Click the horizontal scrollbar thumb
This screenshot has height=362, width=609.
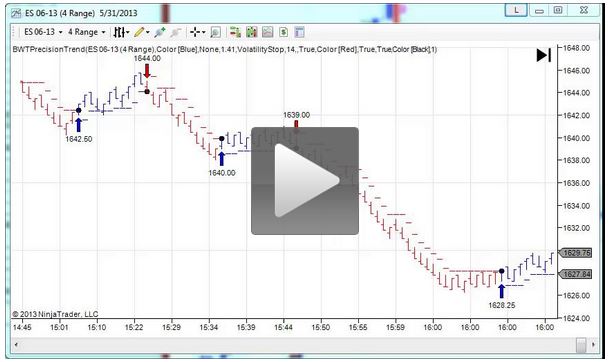tap(581, 345)
